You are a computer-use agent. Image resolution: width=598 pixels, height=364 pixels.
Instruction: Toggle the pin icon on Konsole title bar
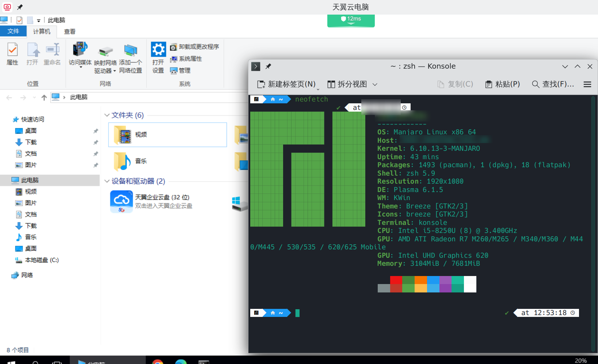click(268, 66)
